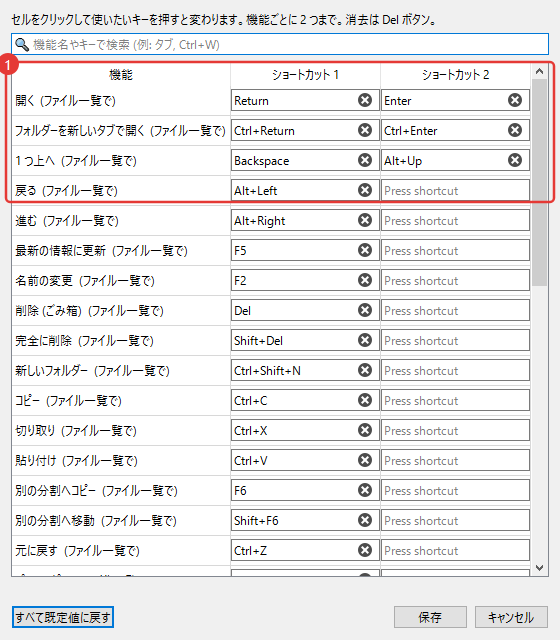Select the Ctrl+Return shortcut cell
The height and width of the screenshot is (640, 560).
point(305,130)
